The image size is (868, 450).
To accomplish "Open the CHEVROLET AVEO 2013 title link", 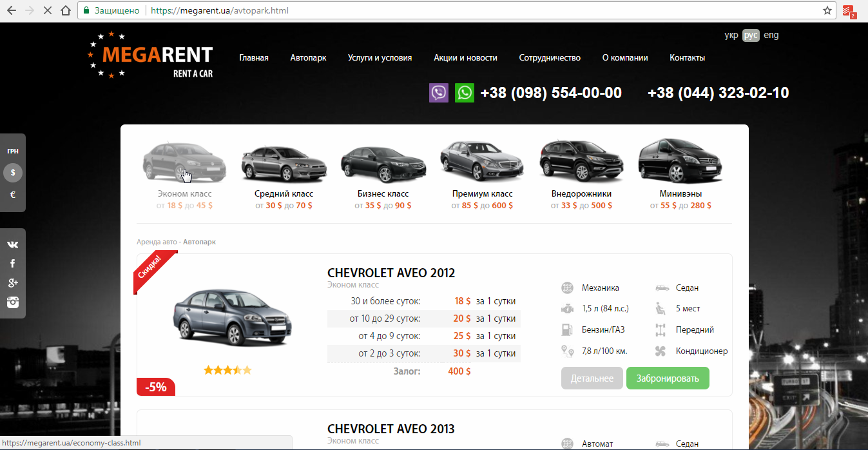I will tap(391, 429).
